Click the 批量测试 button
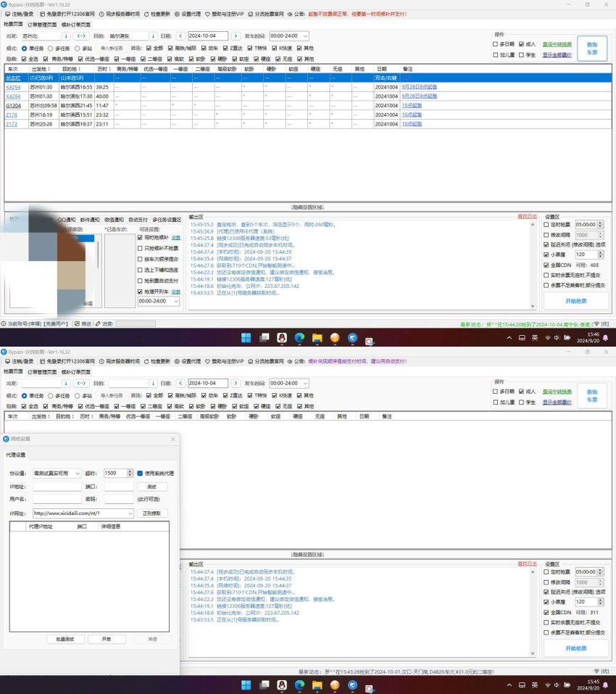The width and height of the screenshot is (616, 694). pos(64,640)
